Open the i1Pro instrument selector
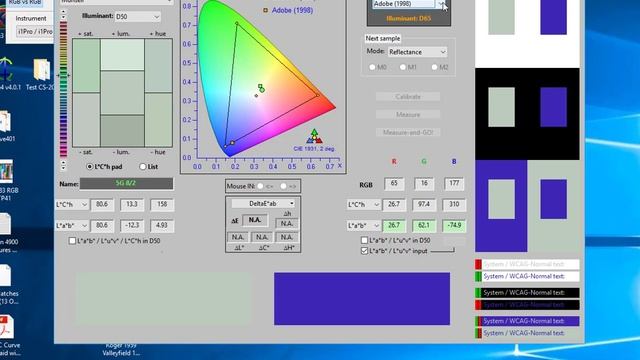640x360 pixels. [x=34, y=31]
